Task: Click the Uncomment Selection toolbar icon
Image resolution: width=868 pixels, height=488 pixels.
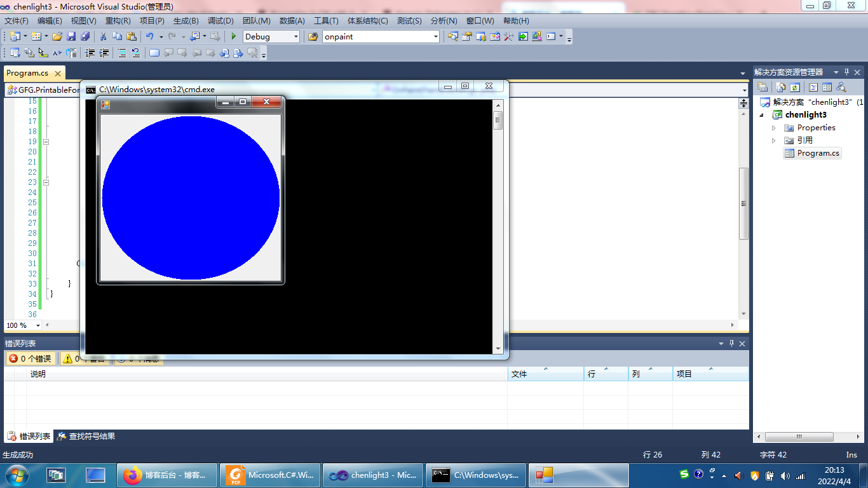Action: [x=136, y=53]
